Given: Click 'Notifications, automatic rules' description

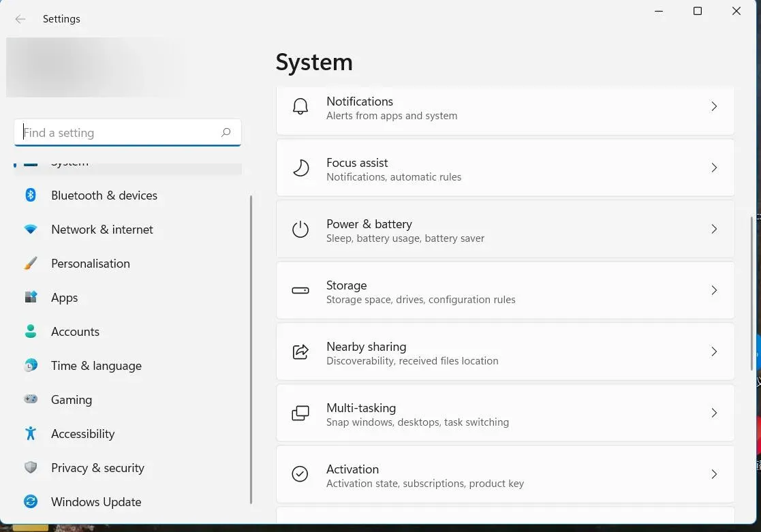Looking at the screenshot, I should [394, 177].
